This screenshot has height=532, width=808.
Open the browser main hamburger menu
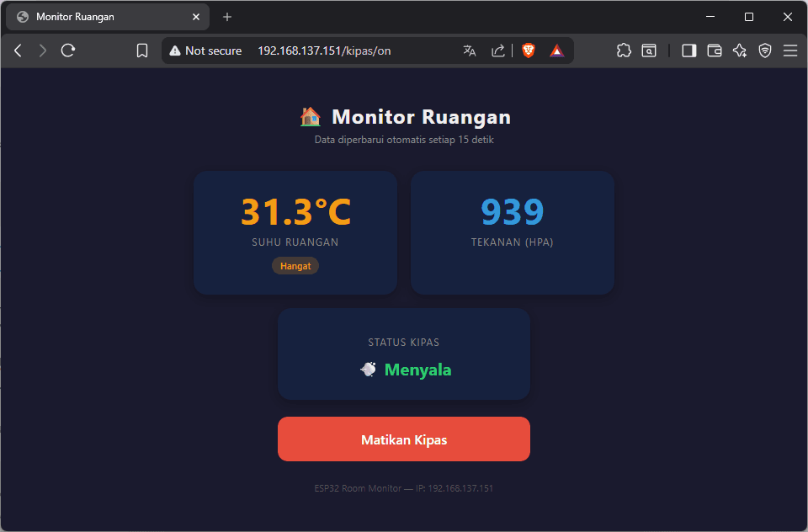(790, 51)
